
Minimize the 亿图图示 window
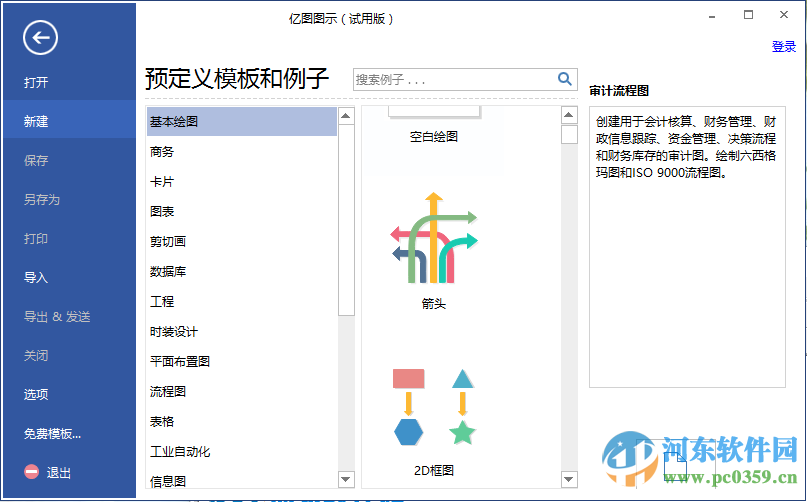coord(712,15)
